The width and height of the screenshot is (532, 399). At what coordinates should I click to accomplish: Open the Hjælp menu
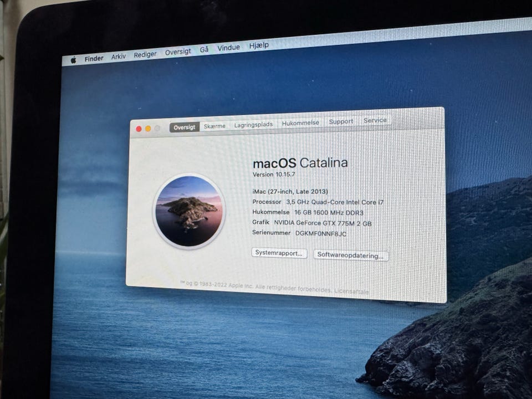tap(259, 45)
